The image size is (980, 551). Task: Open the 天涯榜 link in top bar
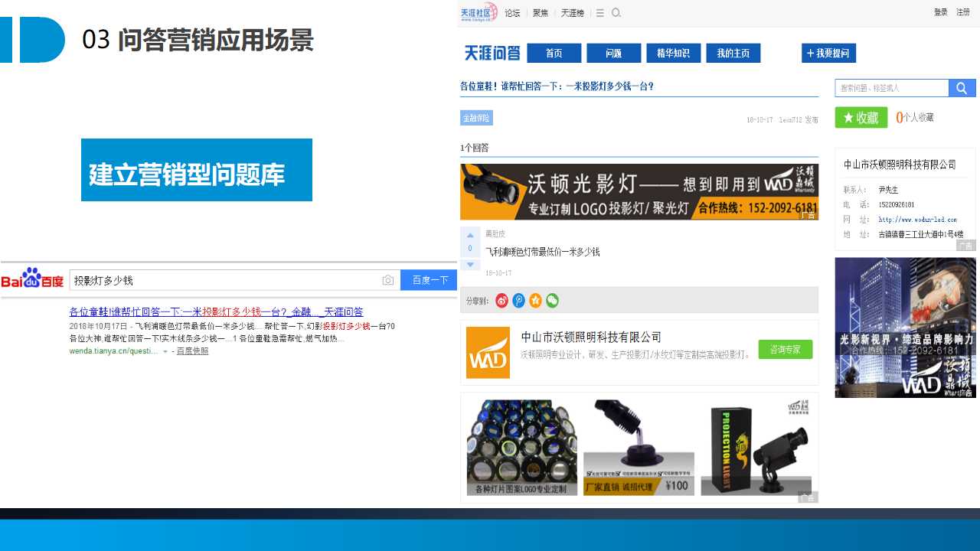coord(572,13)
